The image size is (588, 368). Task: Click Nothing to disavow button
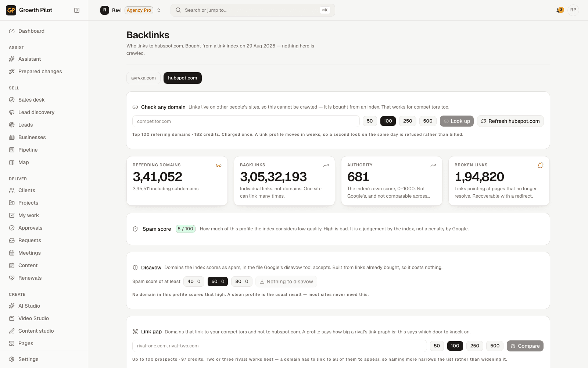pyautogui.click(x=286, y=282)
